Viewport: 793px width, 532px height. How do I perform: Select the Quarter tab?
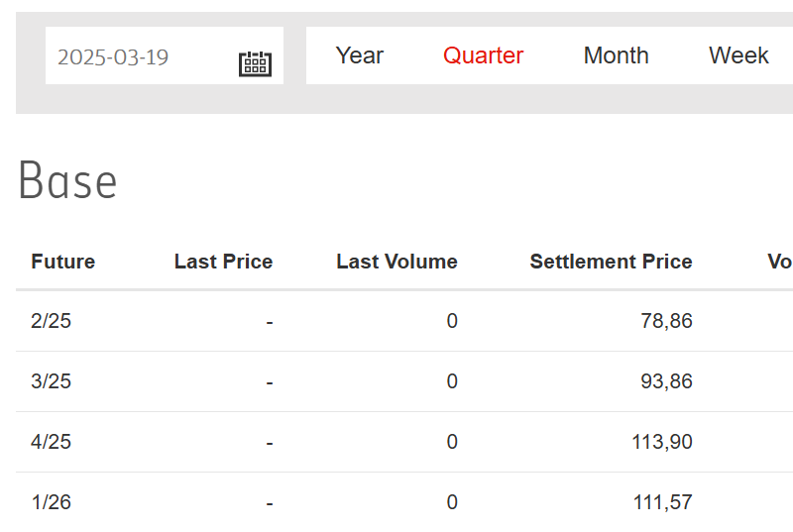[483, 55]
